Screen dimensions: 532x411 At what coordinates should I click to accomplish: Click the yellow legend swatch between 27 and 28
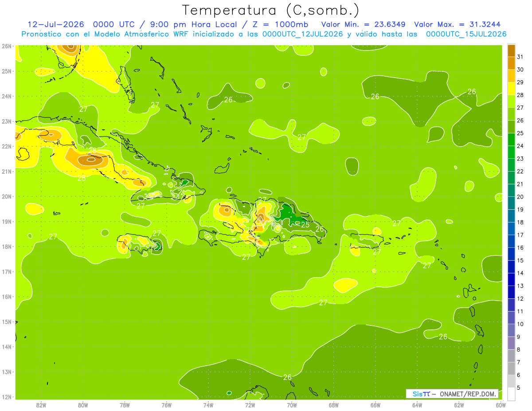click(511, 101)
